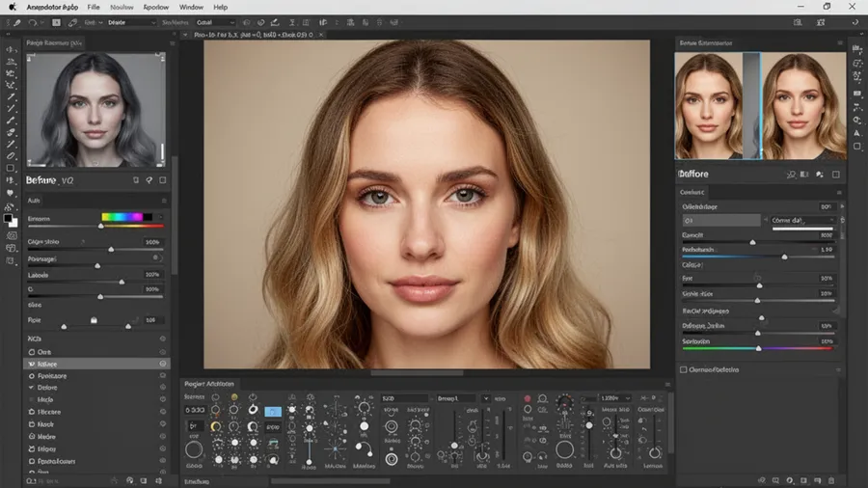This screenshot has width=868, height=488.
Task: Open the Déaöe dropdown in options bar
Action: click(132, 23)
